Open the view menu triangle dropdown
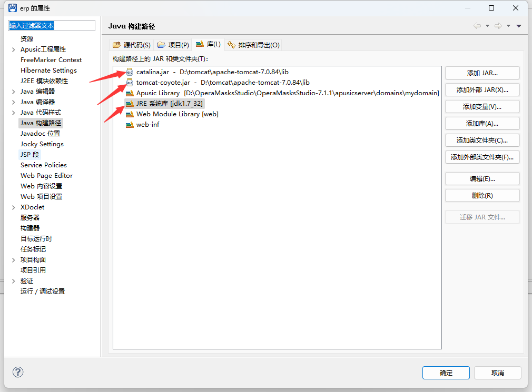This screenshot has width=532, height=392. [519, 26]
